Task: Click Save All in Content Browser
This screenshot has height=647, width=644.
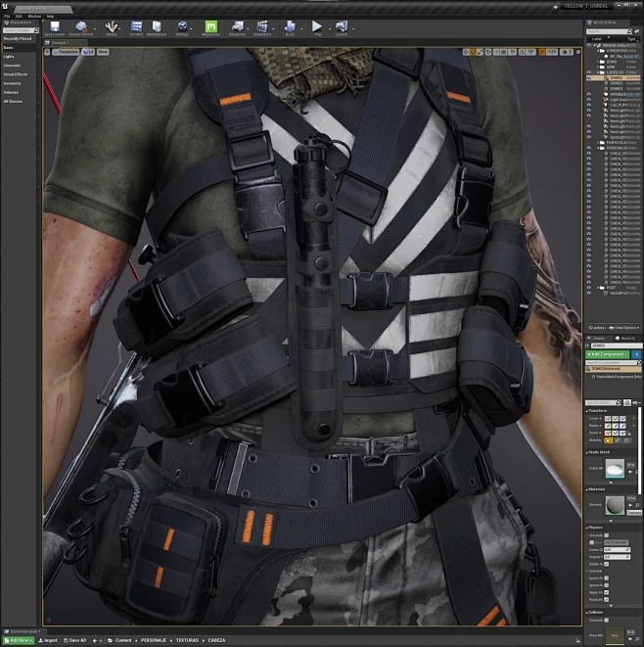Action: point(75,640)
